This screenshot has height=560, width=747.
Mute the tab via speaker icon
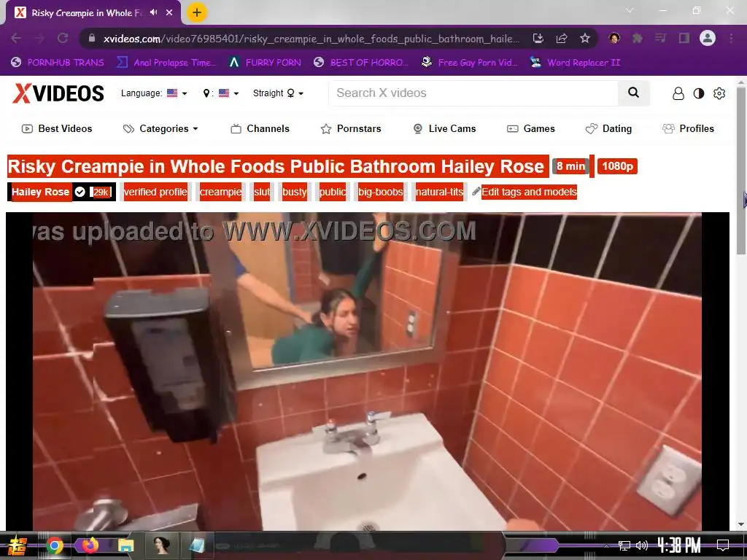[x=153, y=12]
